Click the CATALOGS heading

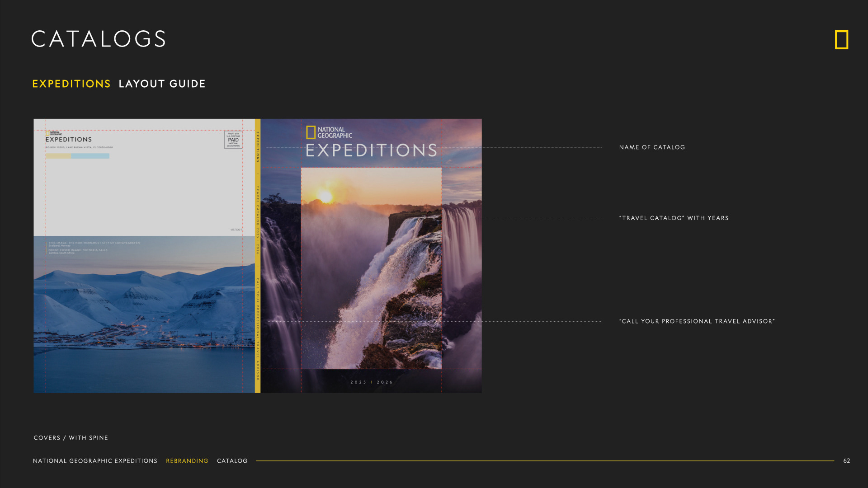[99, 39]
